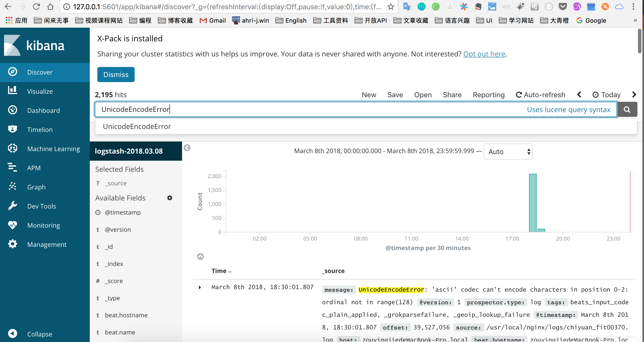Go to the Dashboard page

[45, 111]
